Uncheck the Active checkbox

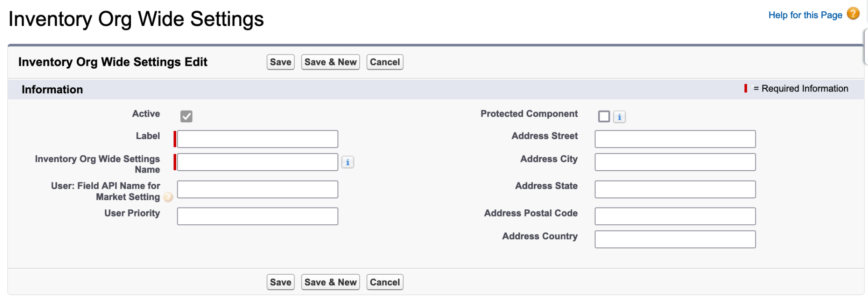click(x=186, y=116)
